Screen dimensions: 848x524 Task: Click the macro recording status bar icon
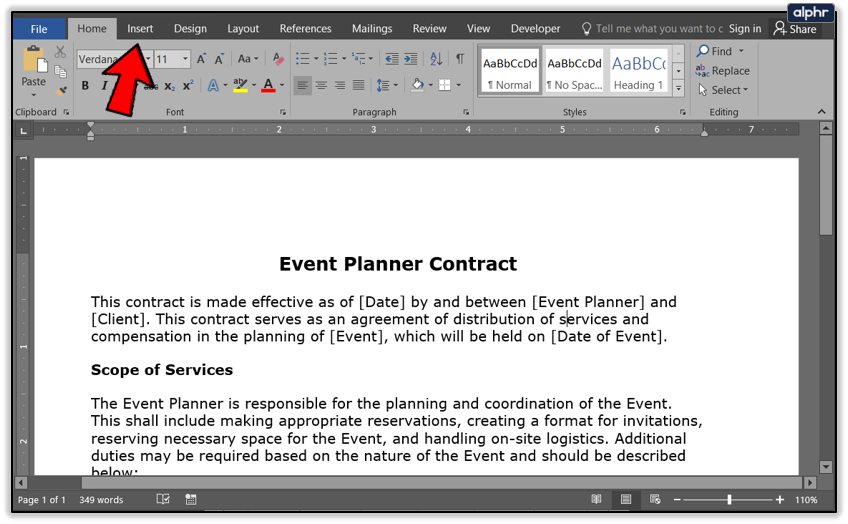click(191, 499)
